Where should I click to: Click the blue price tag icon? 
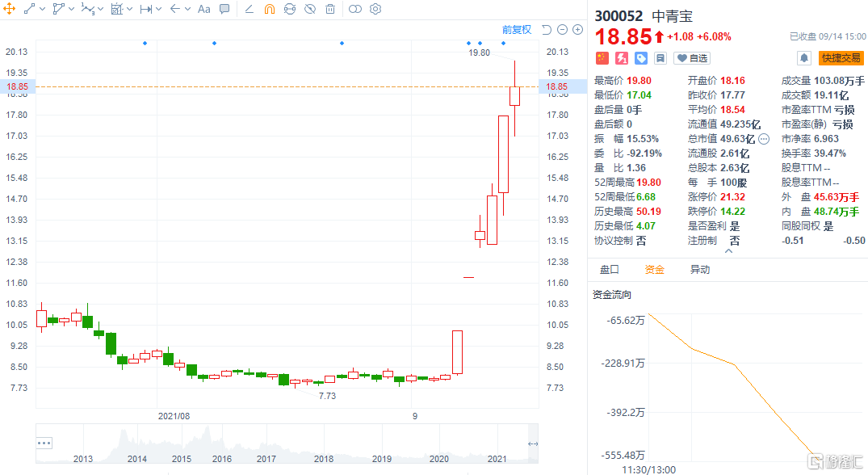click(641, 58)
